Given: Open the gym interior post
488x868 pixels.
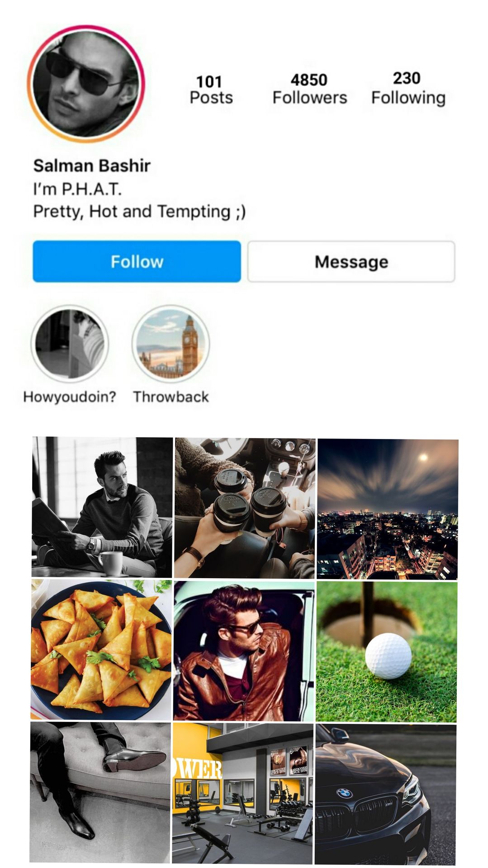Looking at the screenshot, I should [x=243, y=793].
